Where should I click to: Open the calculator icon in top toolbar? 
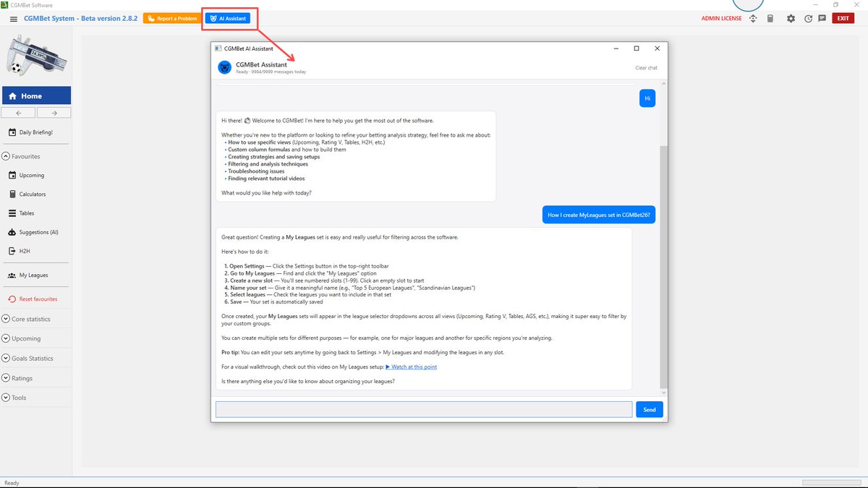[770, 19]
